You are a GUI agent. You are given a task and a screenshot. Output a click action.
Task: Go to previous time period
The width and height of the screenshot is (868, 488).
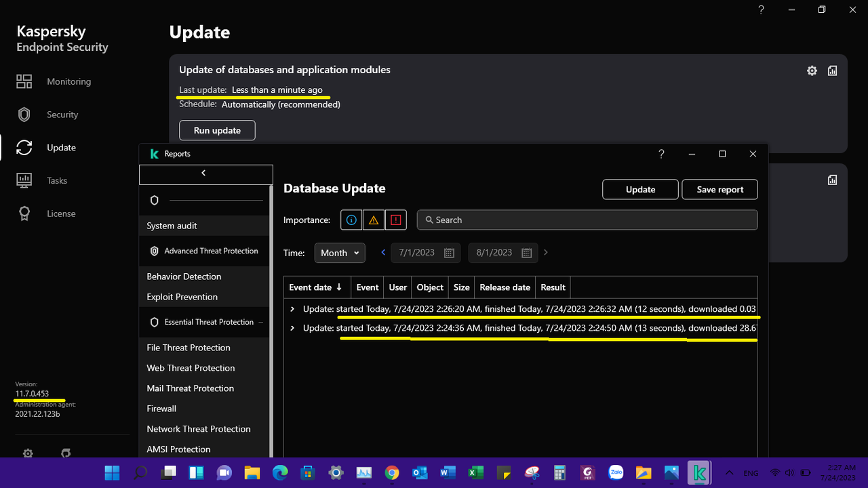[383, 252]
